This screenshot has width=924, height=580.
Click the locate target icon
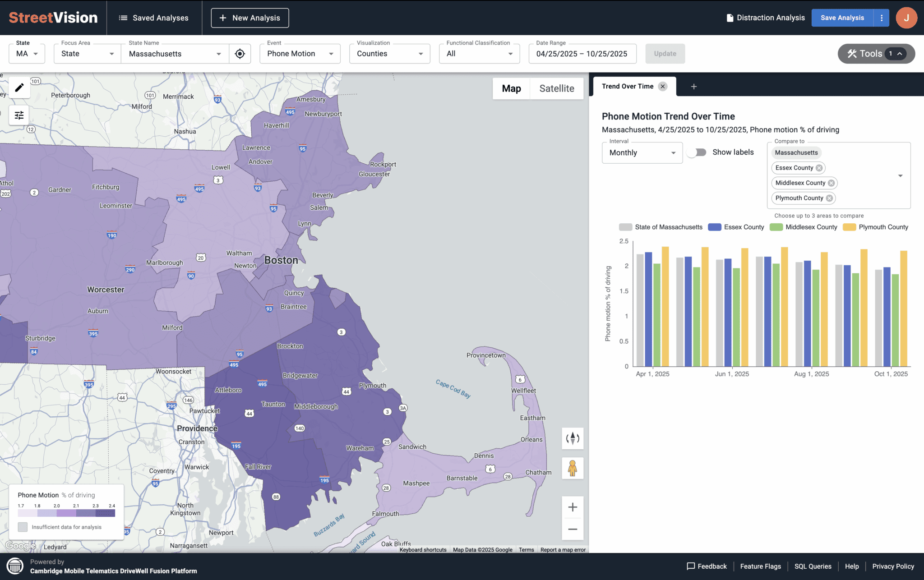coord(240,54)
